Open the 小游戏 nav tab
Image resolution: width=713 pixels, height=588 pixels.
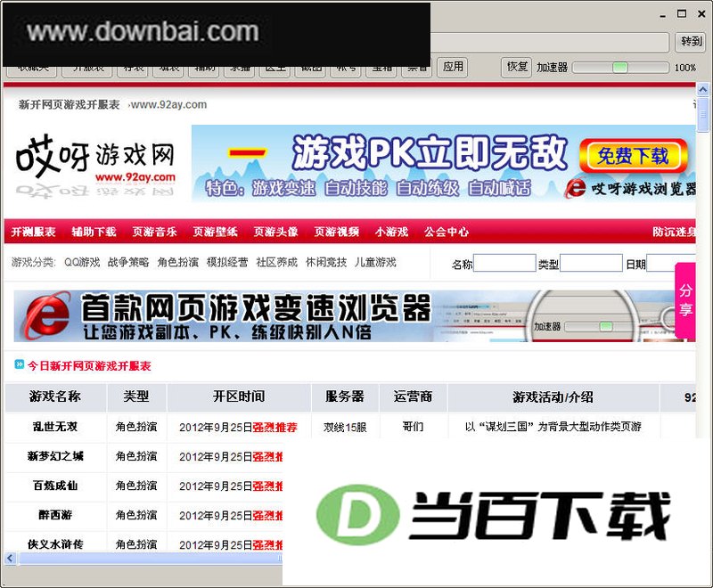391,232
